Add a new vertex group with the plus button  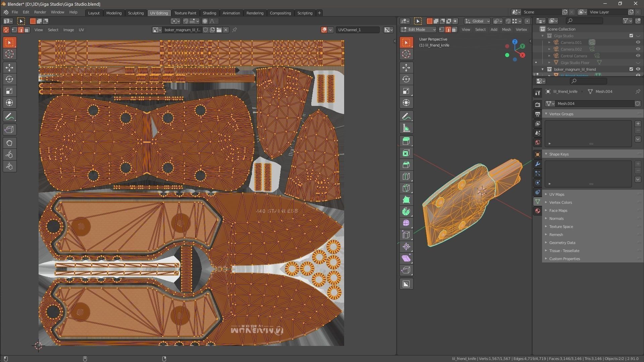[638, 124]
